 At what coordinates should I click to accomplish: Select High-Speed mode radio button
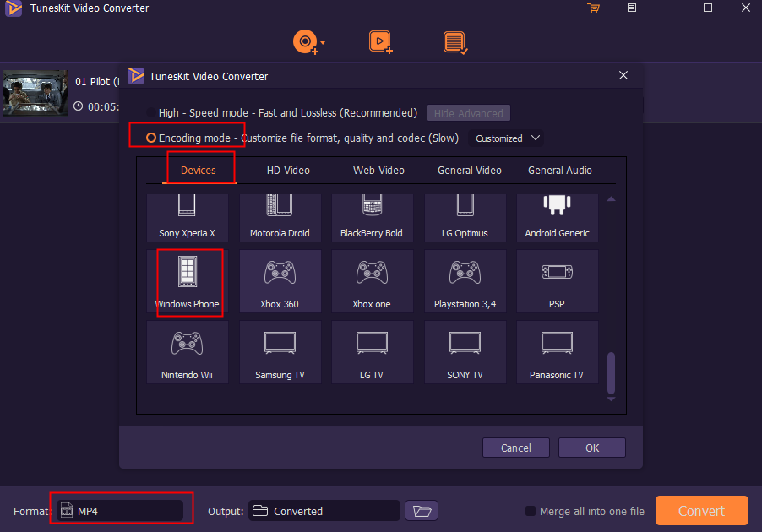(151, 112)
